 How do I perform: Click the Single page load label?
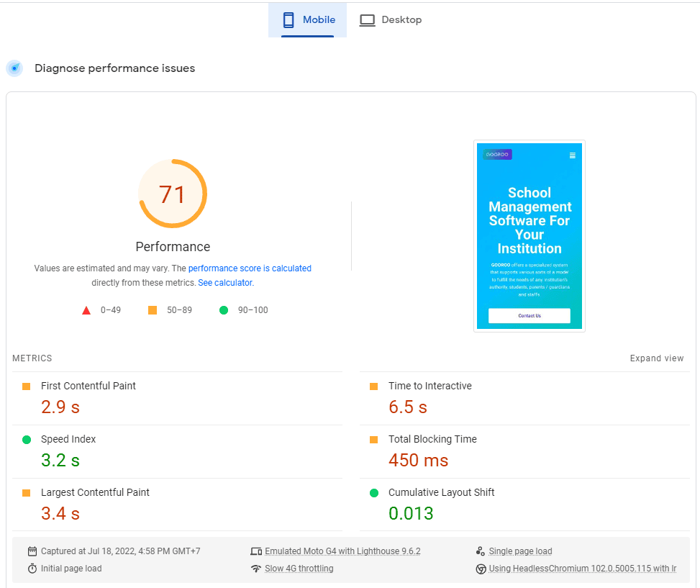(x=520, y=551)
